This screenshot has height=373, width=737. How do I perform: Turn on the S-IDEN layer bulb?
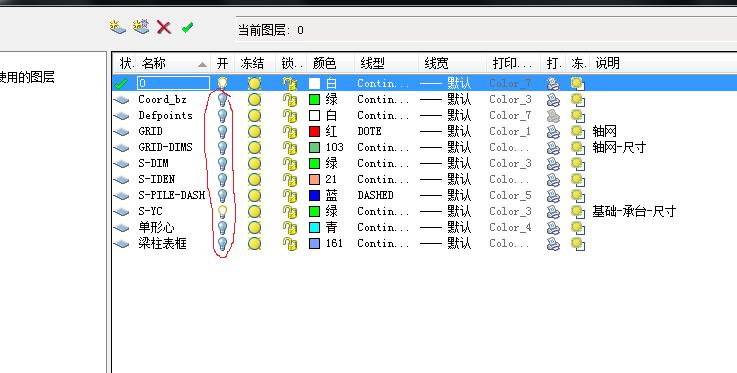tap(222, 179)
